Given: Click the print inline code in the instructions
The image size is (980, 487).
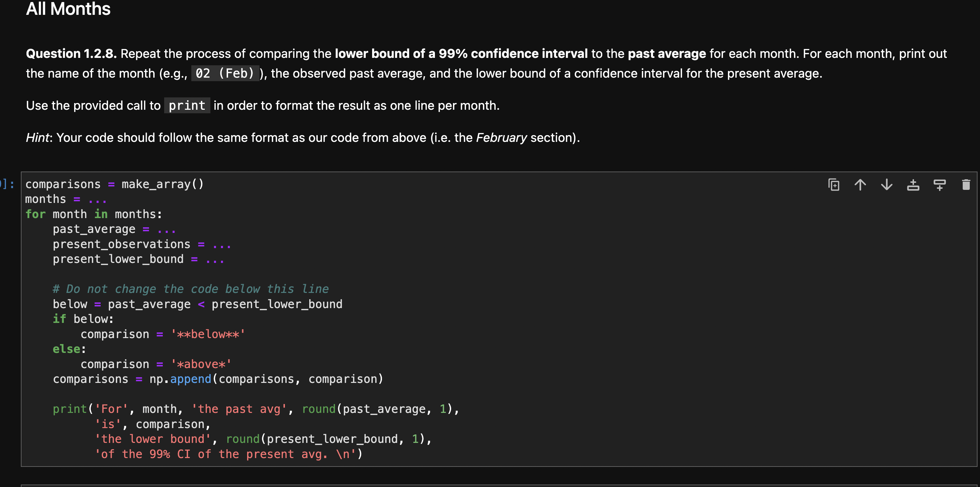Looking at the screenshot, I should [x=186, y=105].
